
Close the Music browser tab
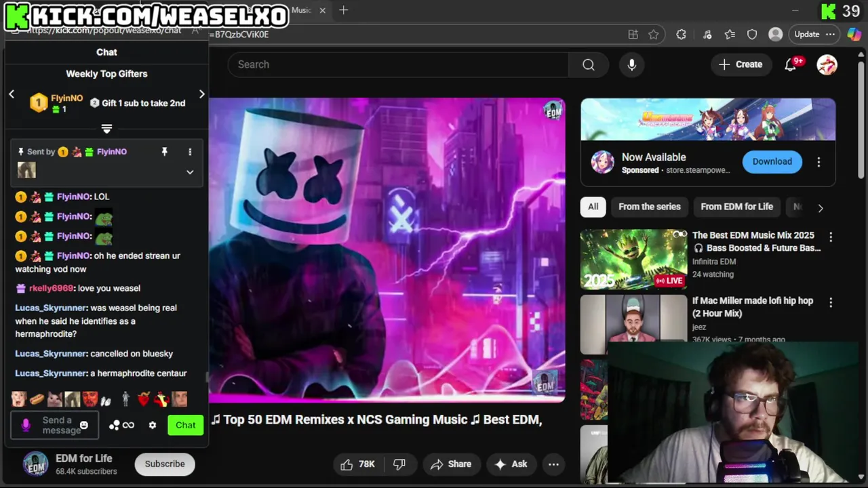point(323,10)
